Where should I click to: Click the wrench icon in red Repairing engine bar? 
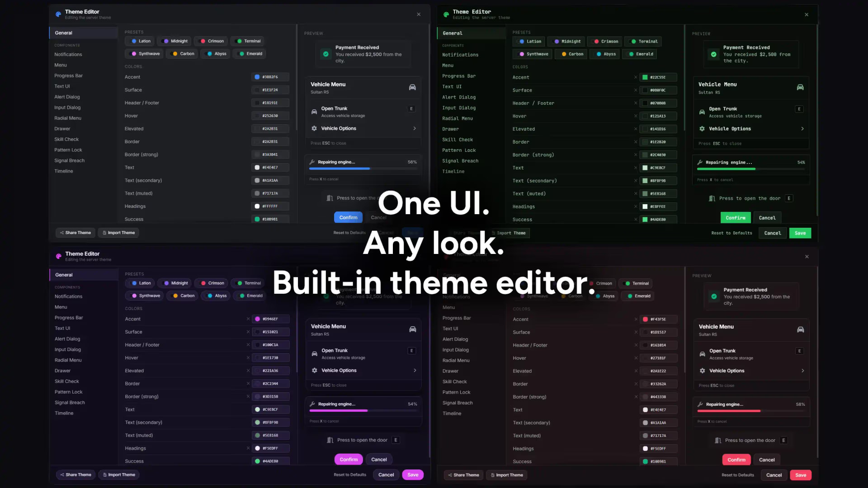(700, 404)
